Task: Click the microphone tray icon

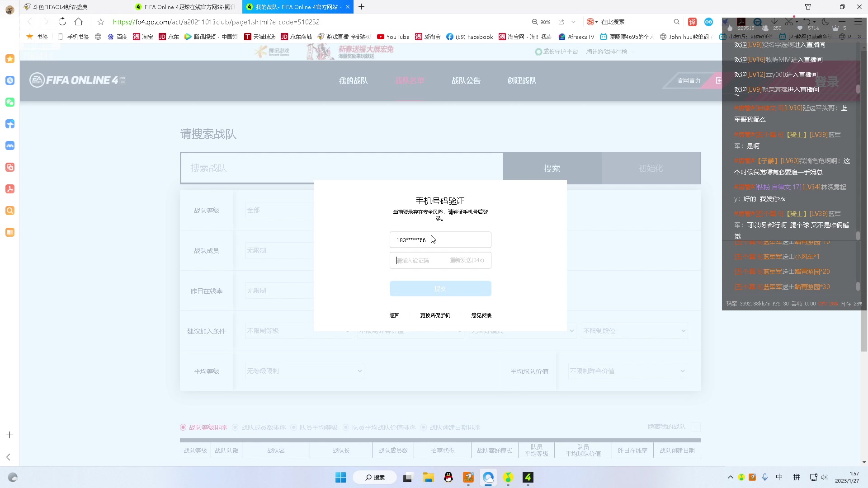Action: tap(764, 477)
